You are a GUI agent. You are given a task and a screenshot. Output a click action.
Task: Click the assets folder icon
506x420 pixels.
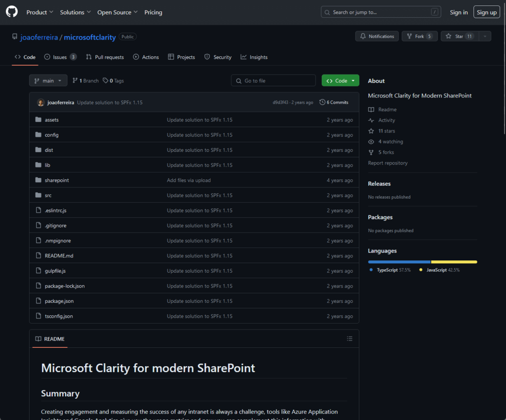pos(39,120)
